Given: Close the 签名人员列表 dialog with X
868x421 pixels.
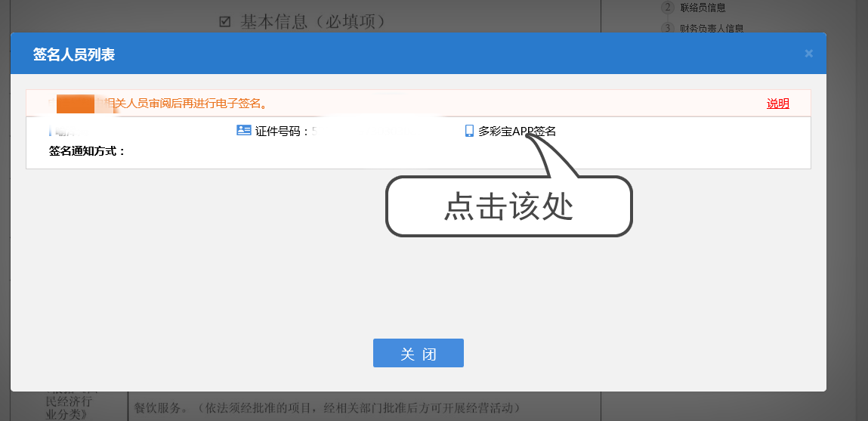Looking at the screenshot, I should [x=809, y=53].
